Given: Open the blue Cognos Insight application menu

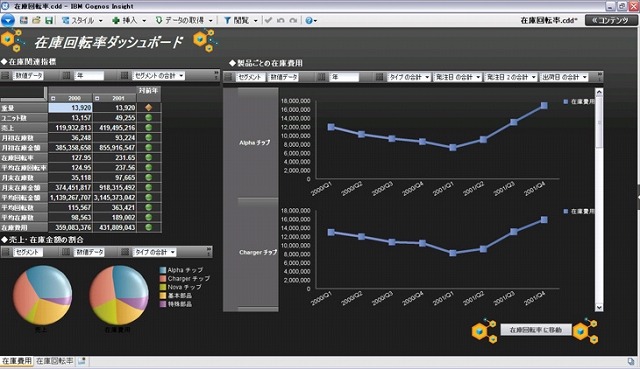Looking at the screenshot, I should click(x=8, y=20).
